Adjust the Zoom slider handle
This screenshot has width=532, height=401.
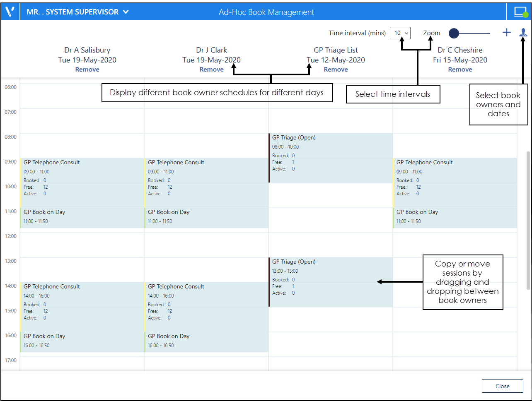click(454, 33)
